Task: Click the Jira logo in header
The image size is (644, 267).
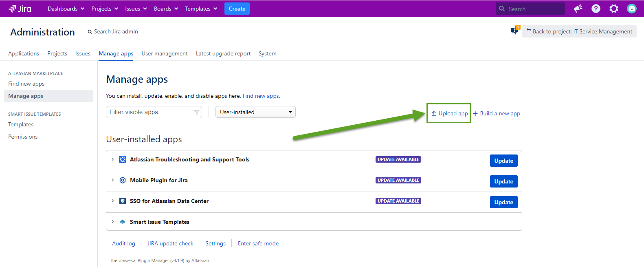Action: tap(20, 9)
